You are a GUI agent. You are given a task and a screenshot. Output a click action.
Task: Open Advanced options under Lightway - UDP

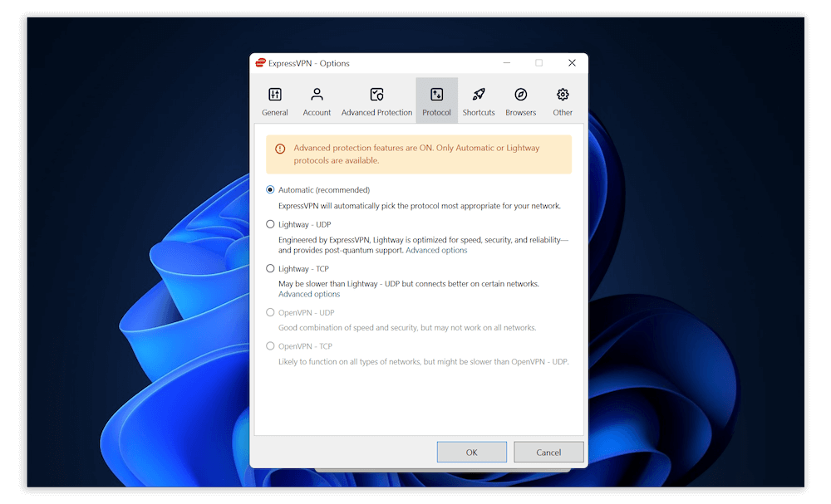tap(436, 250)
